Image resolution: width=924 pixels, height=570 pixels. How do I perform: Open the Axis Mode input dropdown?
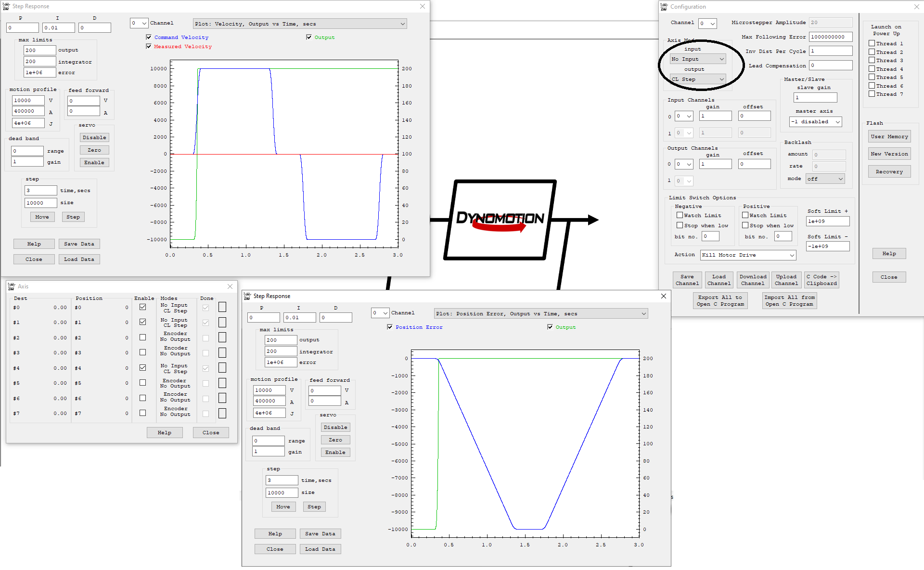point(698,59)
